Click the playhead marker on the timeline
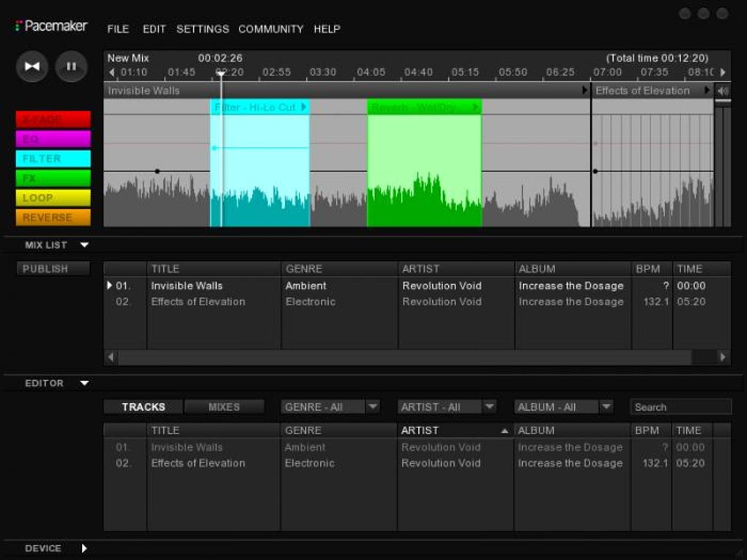747x560 pixels. click(x=220, y=73)
